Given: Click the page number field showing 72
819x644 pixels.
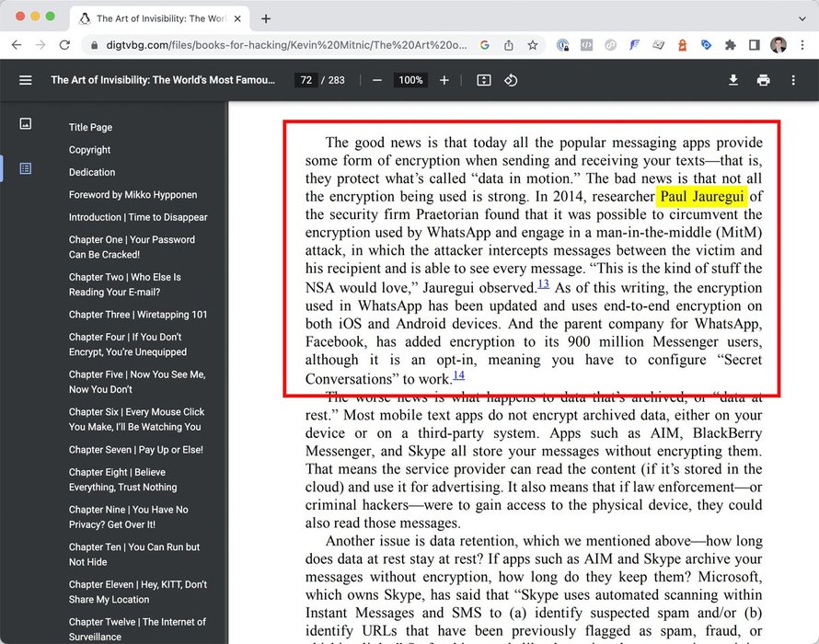Looking at the screenshot, I should [x=306, y=80].
